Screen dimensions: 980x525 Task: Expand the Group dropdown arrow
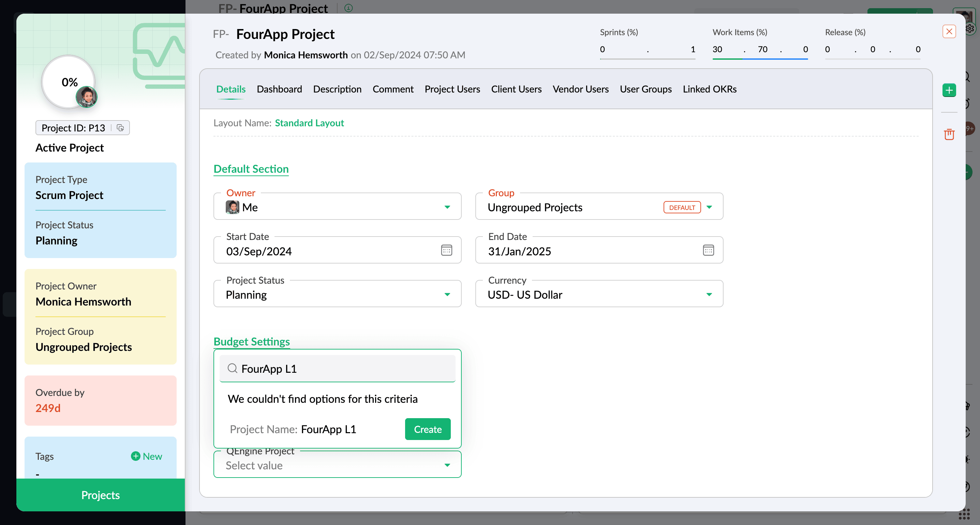tap(709, 207)
